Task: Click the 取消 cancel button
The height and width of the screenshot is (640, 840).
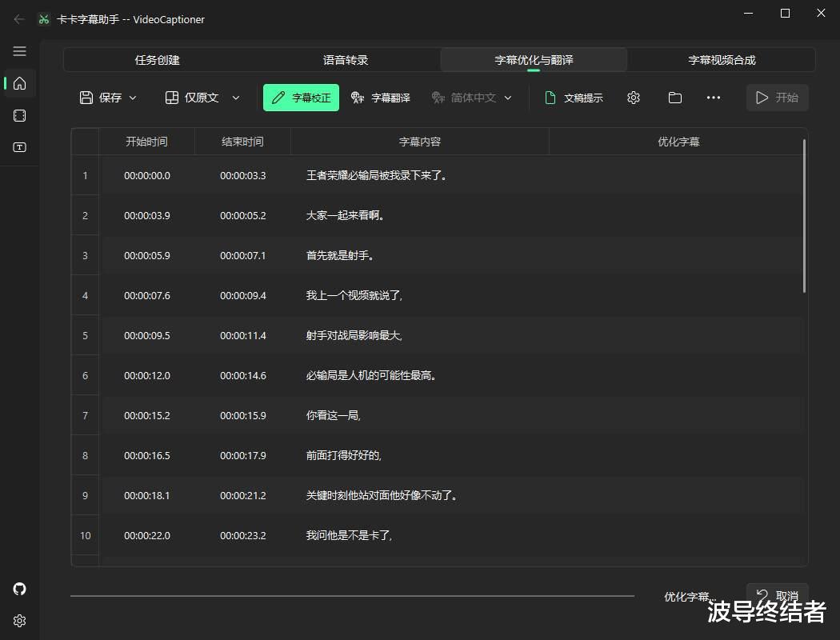Action: pyautogui.click(x=778, y=595)
